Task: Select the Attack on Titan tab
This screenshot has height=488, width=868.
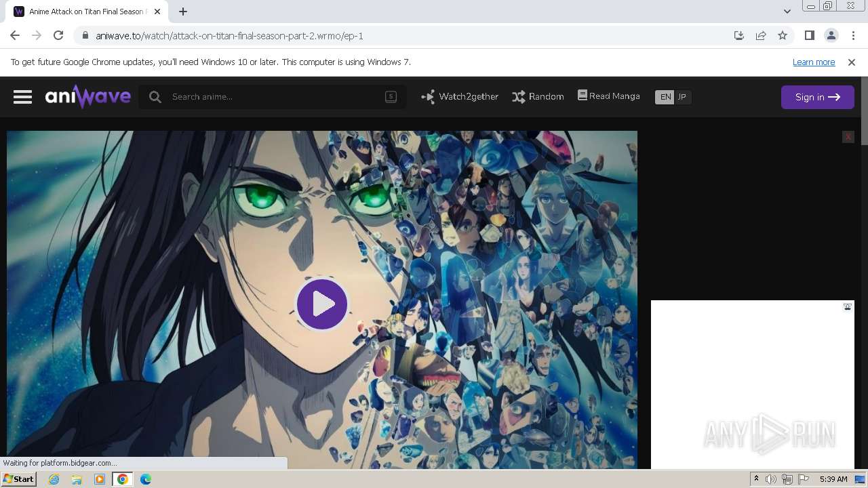Action: point(88,12)
